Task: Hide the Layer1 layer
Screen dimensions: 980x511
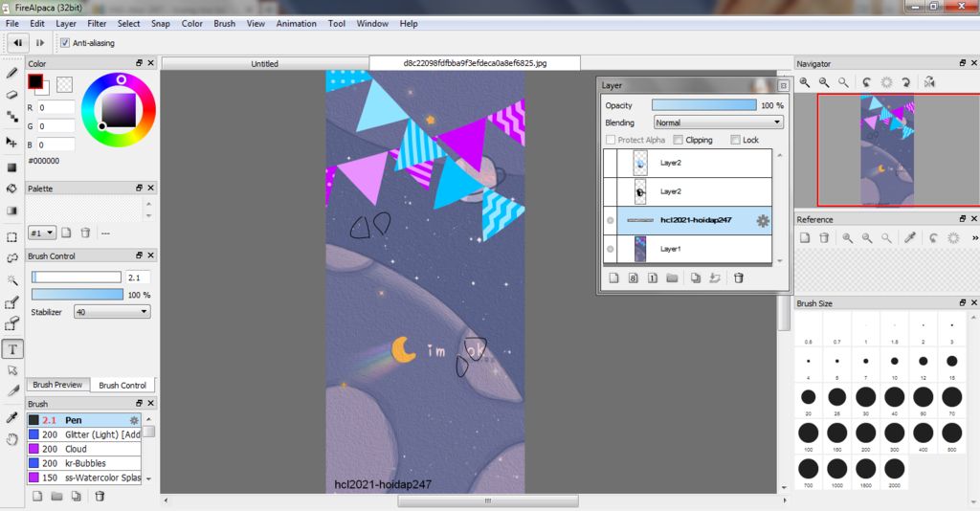Action: click(x=610, y=249)
